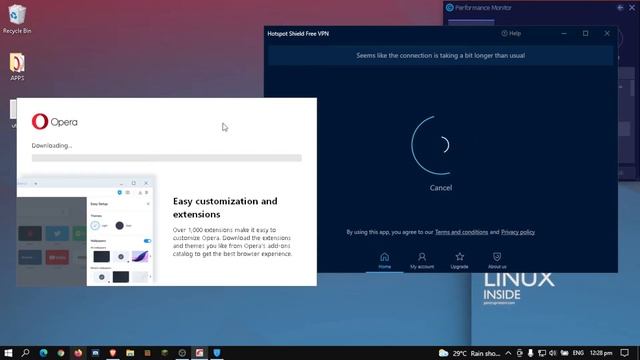The image size is (640, 360).
Task: Click the Performance Monitor title icon
Action: pos(449,7)
